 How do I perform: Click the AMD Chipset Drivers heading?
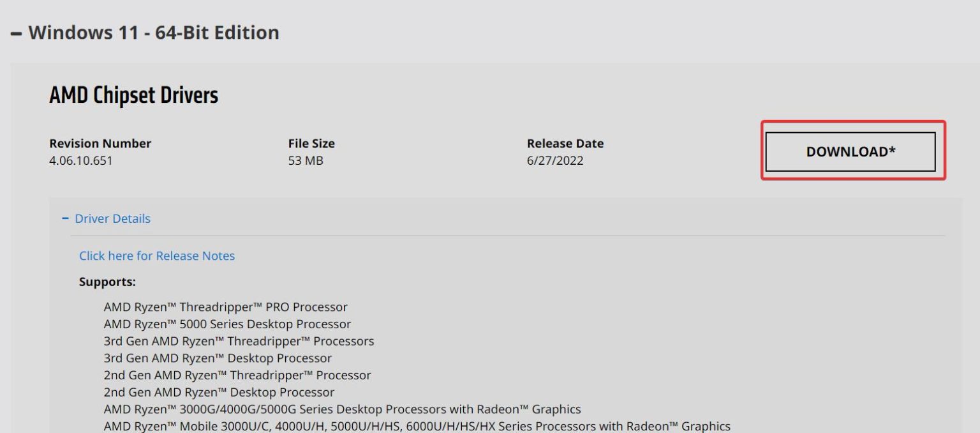point(133,96)
